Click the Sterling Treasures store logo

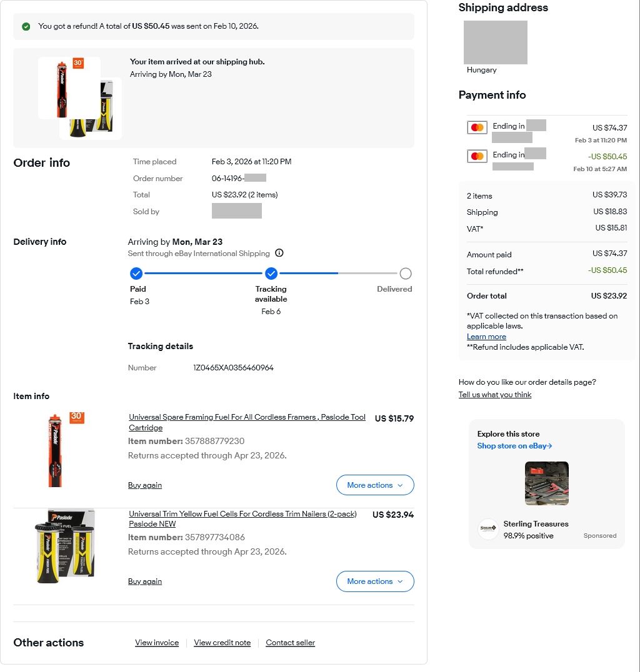(x=488, y=529)
